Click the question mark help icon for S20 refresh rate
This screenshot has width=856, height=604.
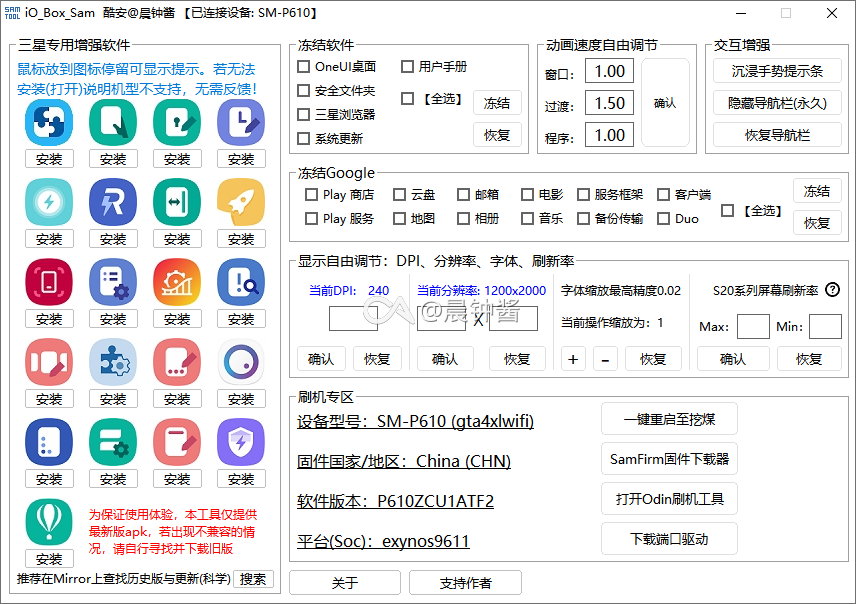[x=833, y=289]
